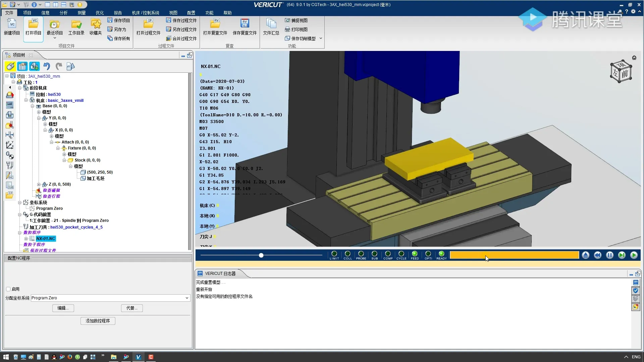
Task: Click the 添加数控程序 button
Action: pos(98,321)
